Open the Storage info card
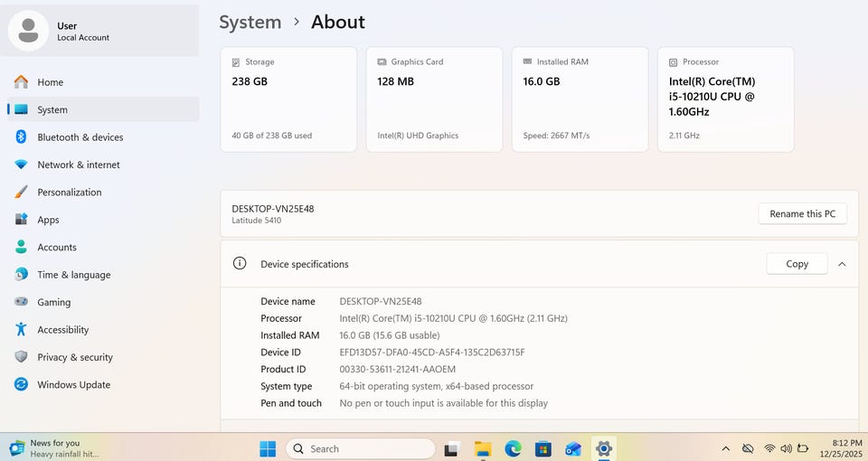 click(288, 99)
